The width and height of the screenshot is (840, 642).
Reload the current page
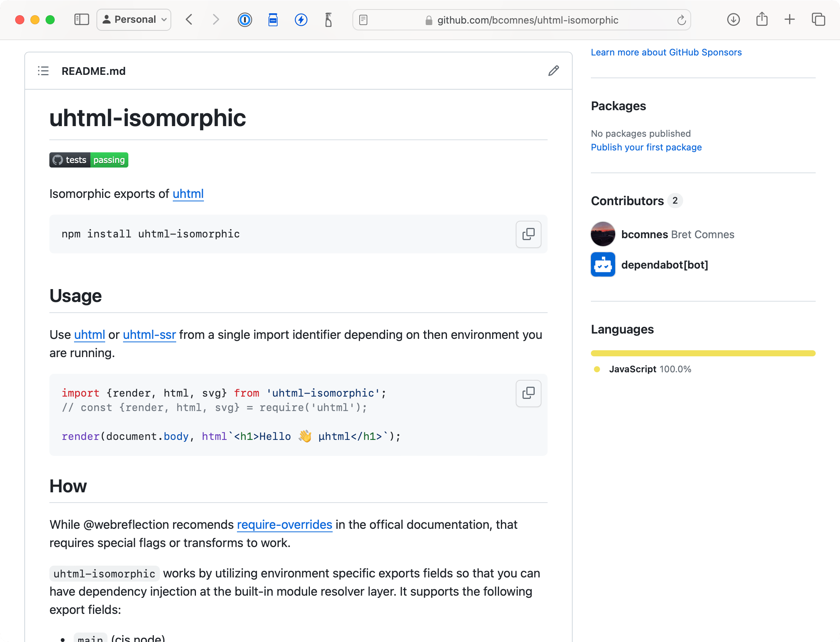point(682,20)
